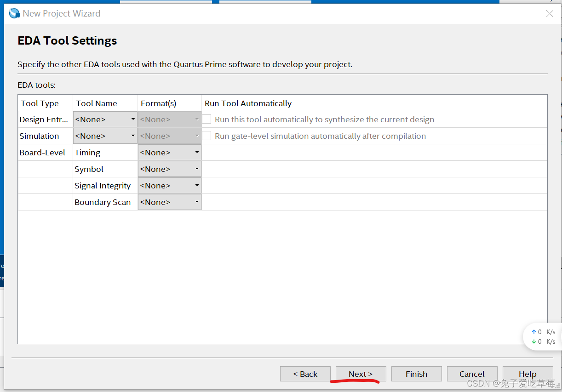Image resolution: width=562 pixels, height=392 pixels.
Task: Select the Signal Integrity row label
Action: point(105,186)
